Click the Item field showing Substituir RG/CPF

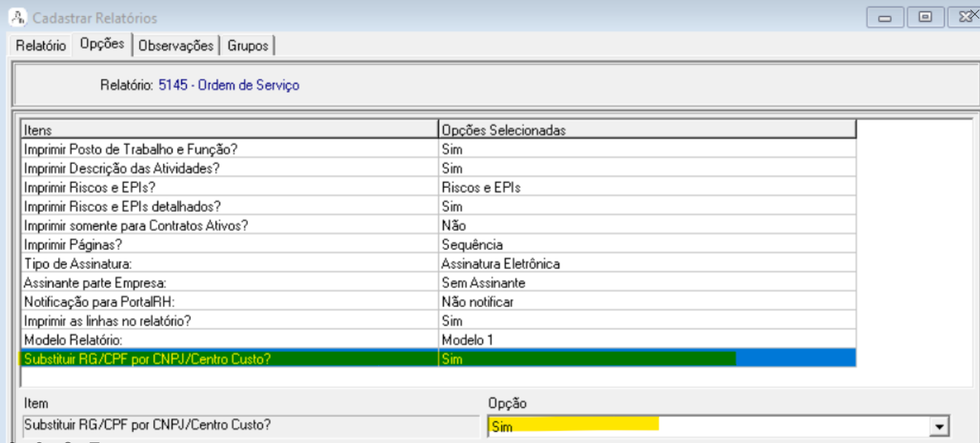(250, 425)
